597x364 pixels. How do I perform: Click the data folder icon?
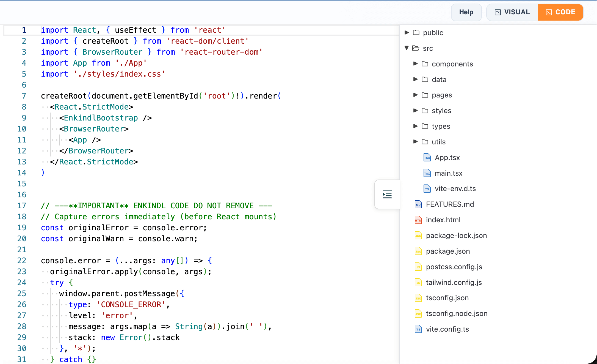pyautogui.click(x=425, y=79)
